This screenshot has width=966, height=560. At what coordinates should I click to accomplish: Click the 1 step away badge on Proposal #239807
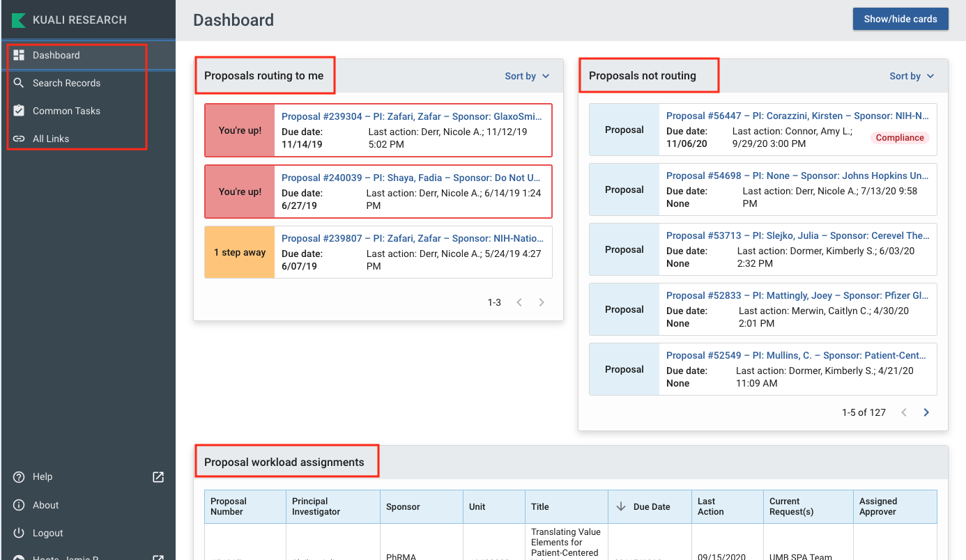pyautogui.click(x=240, y=253)
